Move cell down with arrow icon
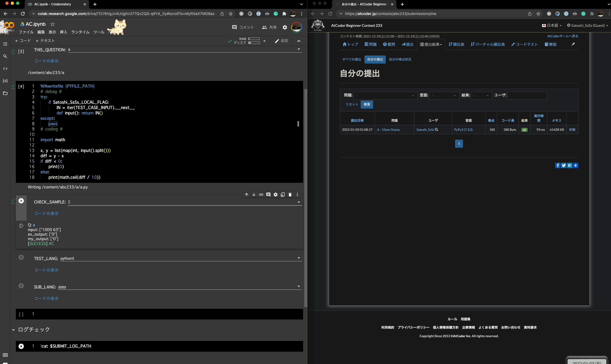The width and height of the screenshot is (611, 364). [254, 195]
